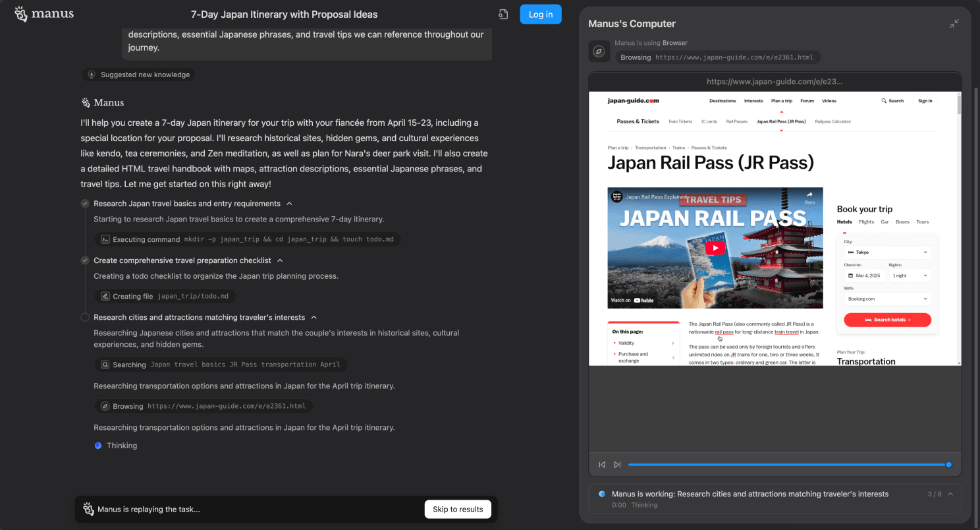Image resolution: width=980 pixels, height=530 pixels.
Task: Open the City dropdown showing Tokyo
Action: [887, 252]
